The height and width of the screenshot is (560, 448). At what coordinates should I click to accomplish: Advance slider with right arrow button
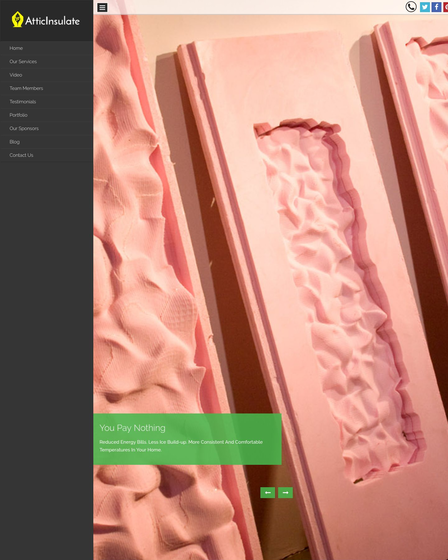click(x=285, y=492)
